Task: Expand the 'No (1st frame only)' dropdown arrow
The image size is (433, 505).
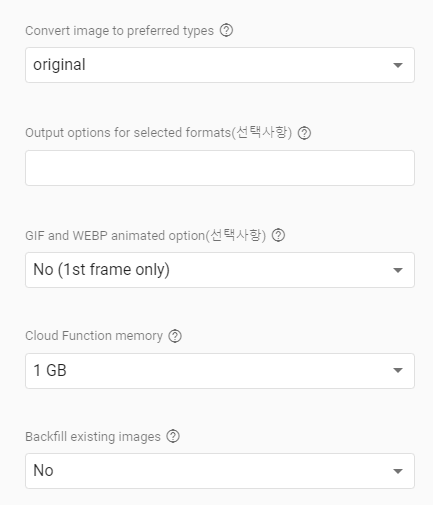Action: [398, 270]
